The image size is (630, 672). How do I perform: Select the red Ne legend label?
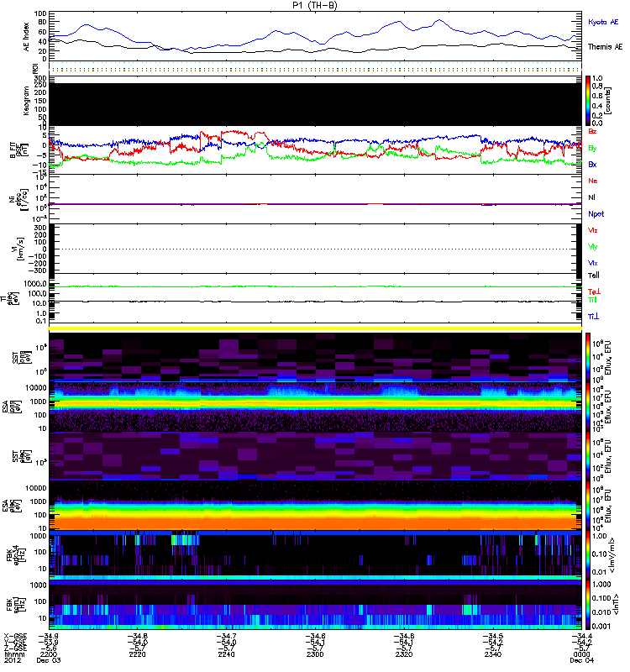(x=593, y=181)
